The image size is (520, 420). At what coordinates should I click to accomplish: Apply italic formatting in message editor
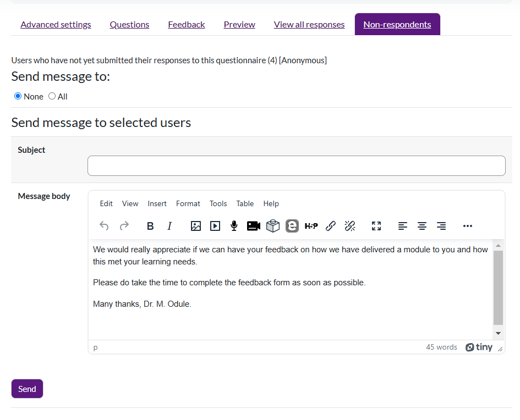(169, 226)
